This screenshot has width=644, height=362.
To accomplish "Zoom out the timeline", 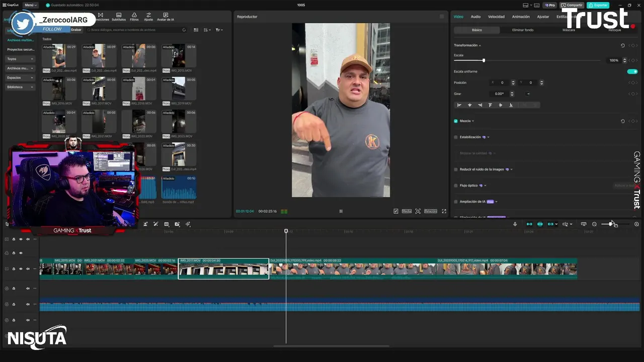I will click(x=594, y=224).
